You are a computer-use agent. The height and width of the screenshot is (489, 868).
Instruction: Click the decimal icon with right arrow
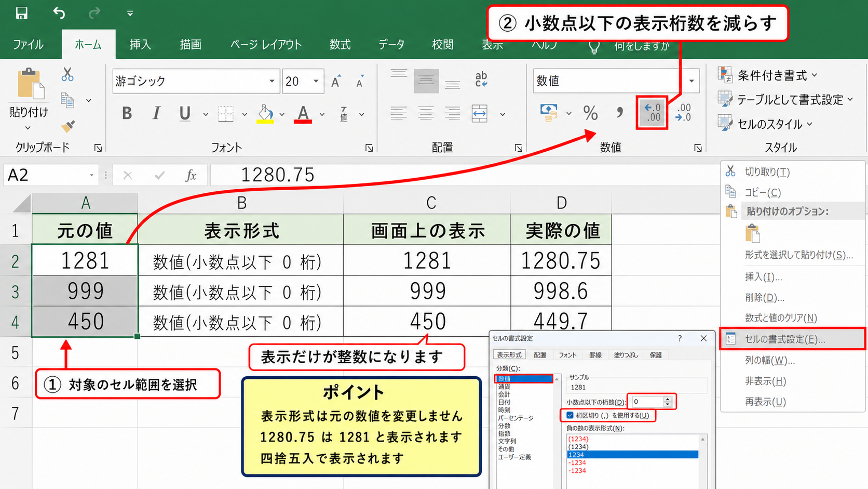click(x=683, y=113)
